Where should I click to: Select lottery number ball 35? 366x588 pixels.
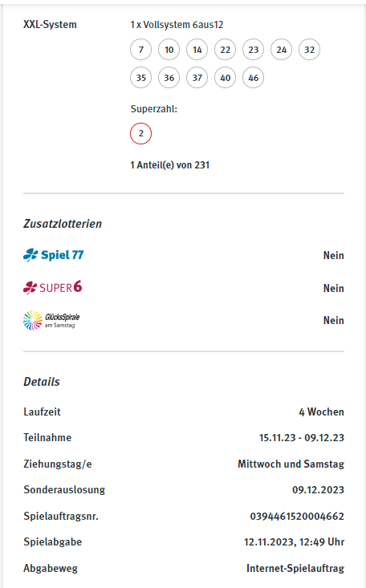tap(140, 78)
